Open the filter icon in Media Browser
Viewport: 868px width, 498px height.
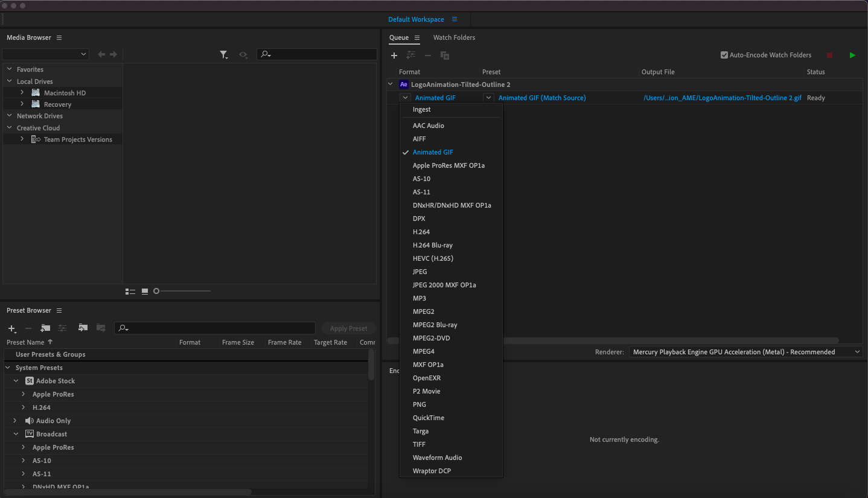click(x=224, y=54)
